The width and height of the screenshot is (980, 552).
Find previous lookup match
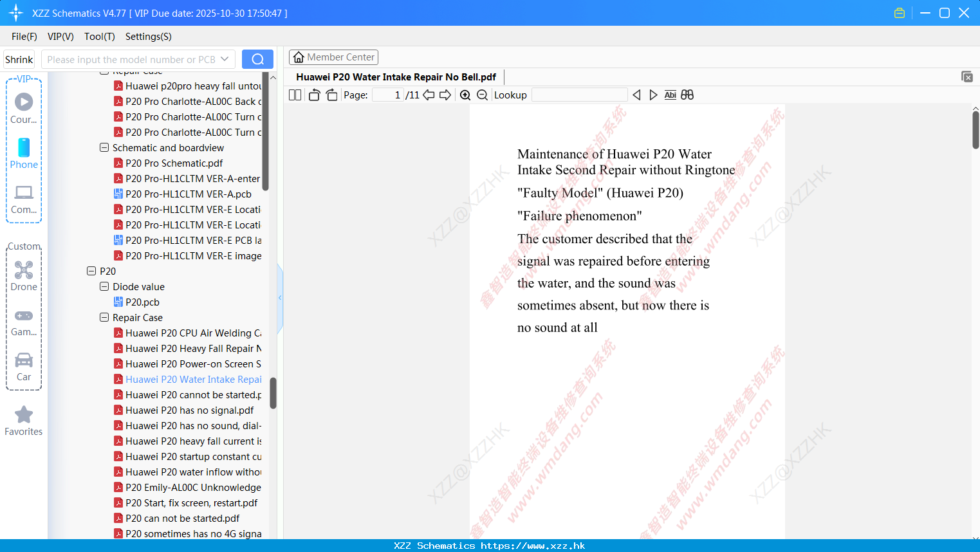point(636,95)
